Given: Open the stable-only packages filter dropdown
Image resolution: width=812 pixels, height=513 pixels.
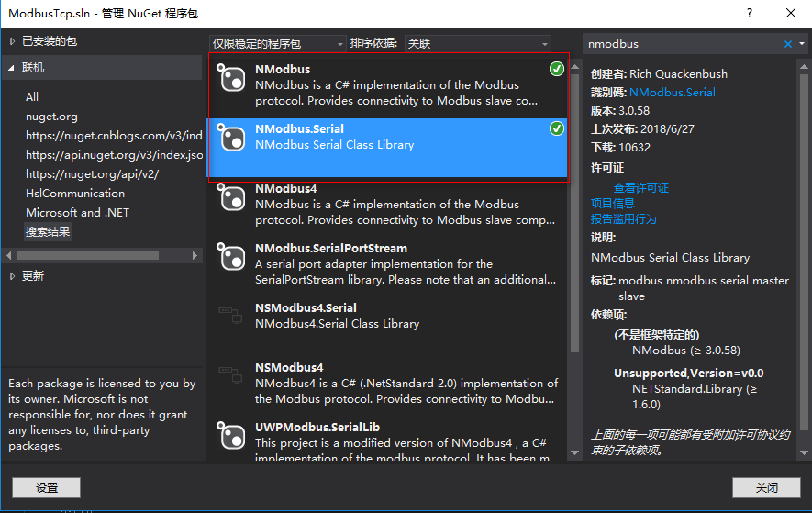Looking at the screenshot, I should click(x=278, y=43).
